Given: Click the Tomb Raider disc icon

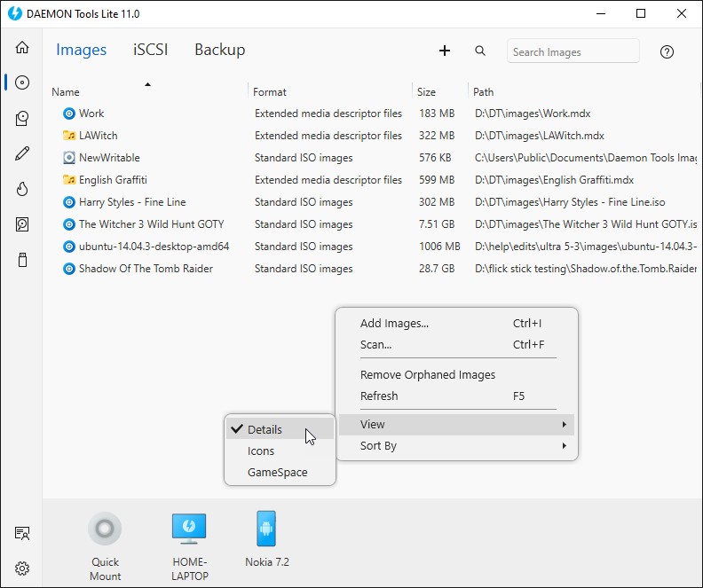Looking at the screenshot, I should point(69,269).
